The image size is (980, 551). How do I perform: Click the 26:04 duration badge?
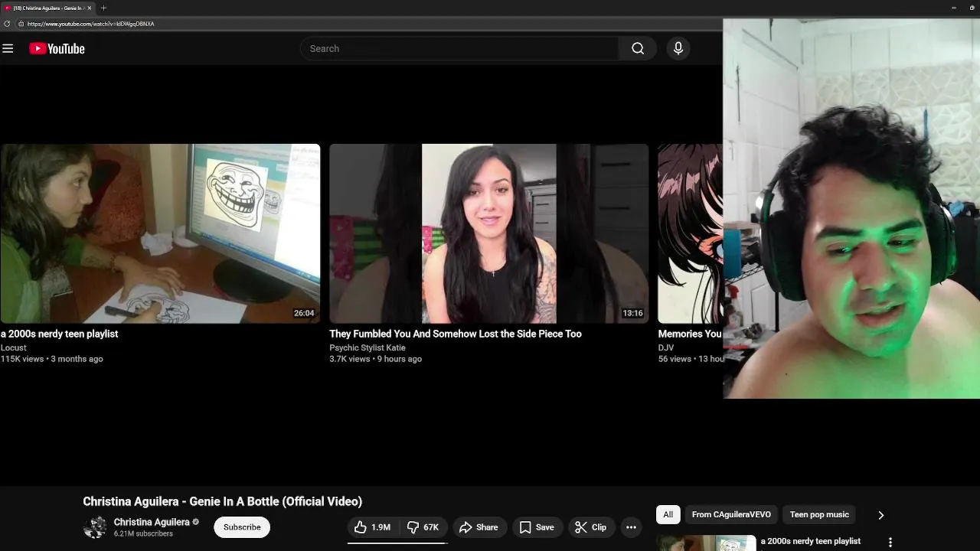[x=304, y=313]
